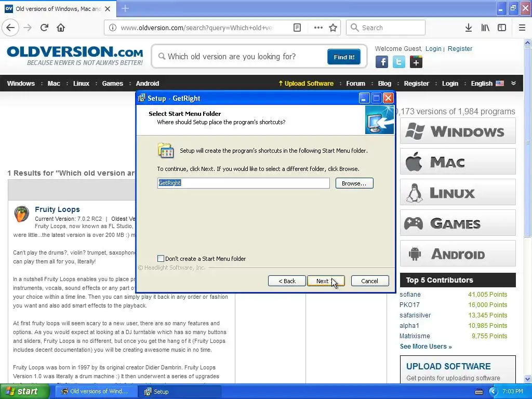Select English language option
The height and width of the screenshot is (399, 532).
[x=487, y=84]
